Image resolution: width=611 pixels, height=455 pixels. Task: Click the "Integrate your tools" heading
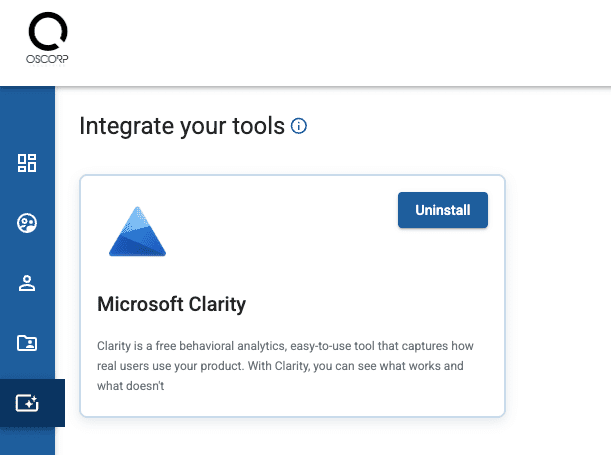(x=181, y=127)
